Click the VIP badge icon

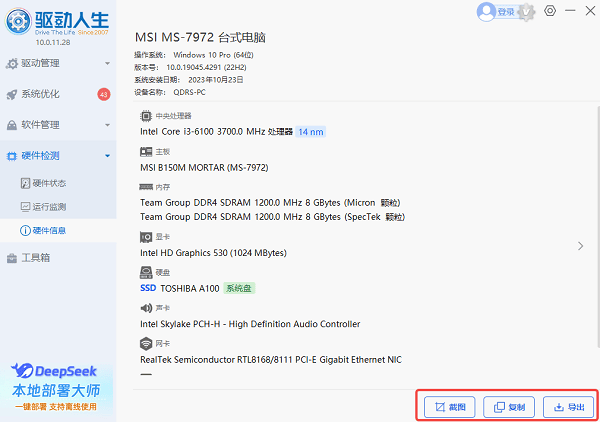[527, 12]
